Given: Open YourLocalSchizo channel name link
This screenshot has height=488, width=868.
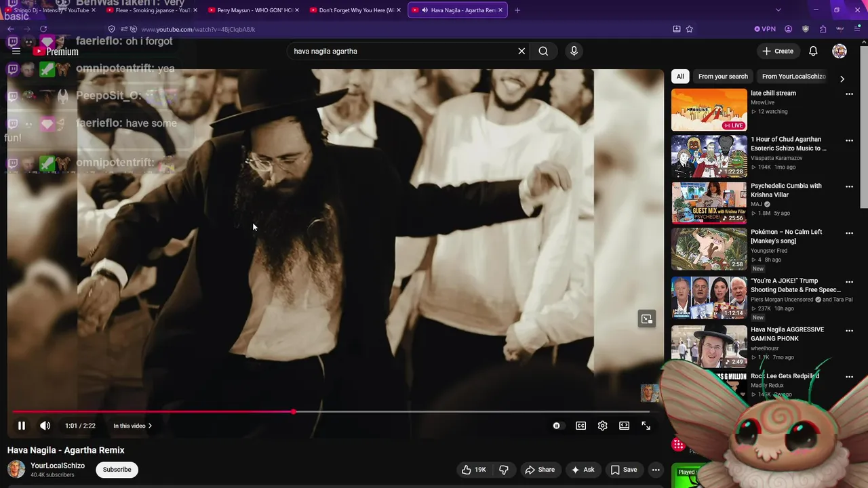Looking at the screenshot, I should tap(58, 466).
